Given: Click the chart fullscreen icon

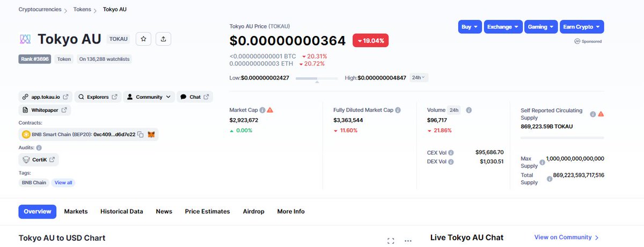Looking at the screenshot, I should click(x=391, y=241).
